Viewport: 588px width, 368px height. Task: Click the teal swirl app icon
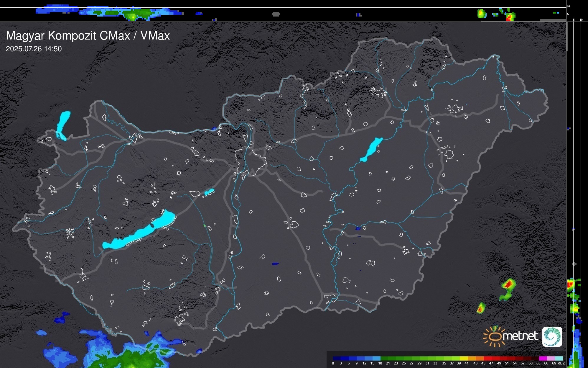pyautogui.click(x=552, y=336)
